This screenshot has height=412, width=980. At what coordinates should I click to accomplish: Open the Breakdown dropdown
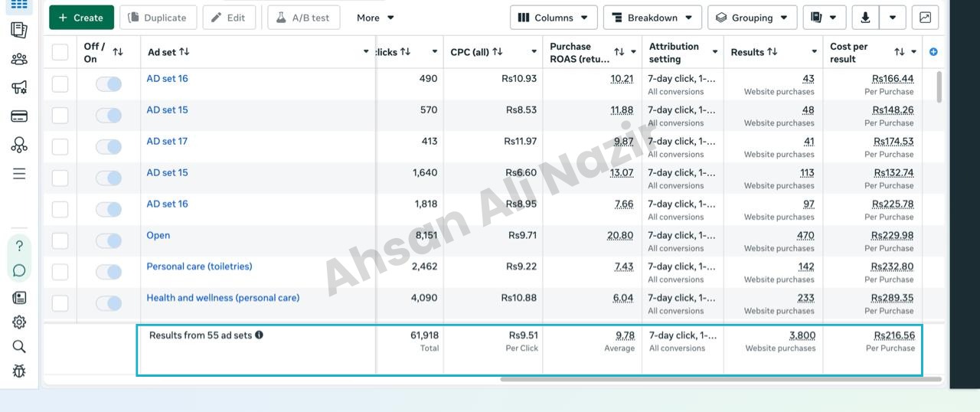(652, 18)
